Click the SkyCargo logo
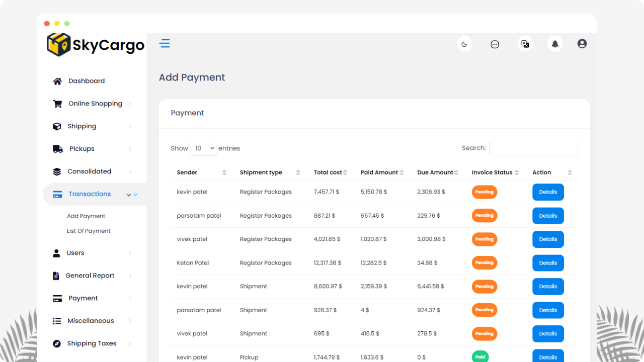This screenshot has width=644, height=362. pyautogui.click(x=96, y=45)
